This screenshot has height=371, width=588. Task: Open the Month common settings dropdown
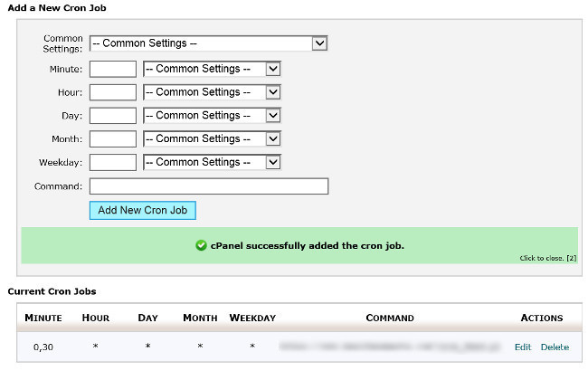coord(213,139)
